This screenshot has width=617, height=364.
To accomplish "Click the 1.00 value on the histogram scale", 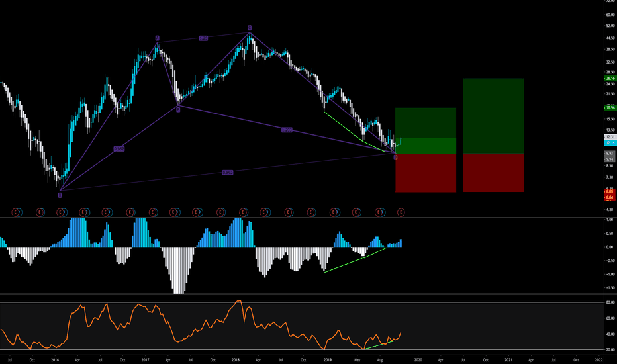I will click(610, 220).
